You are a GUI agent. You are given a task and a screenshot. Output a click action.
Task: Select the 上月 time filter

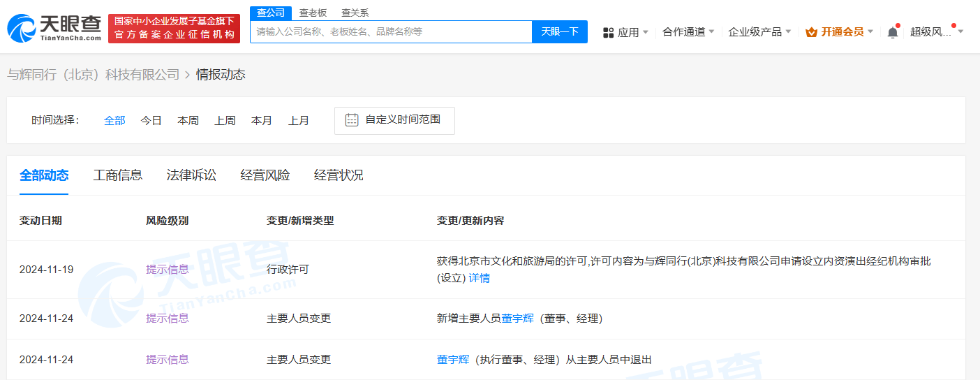pos(299,120)
